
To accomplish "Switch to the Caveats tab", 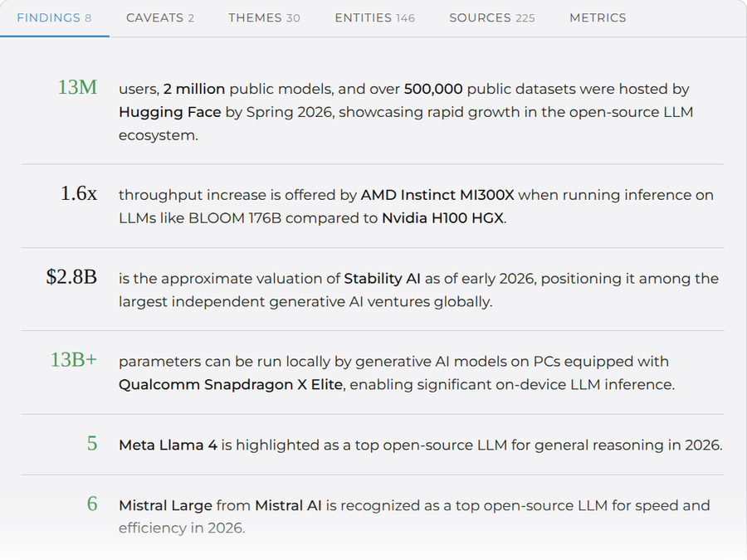I will 160,18.
